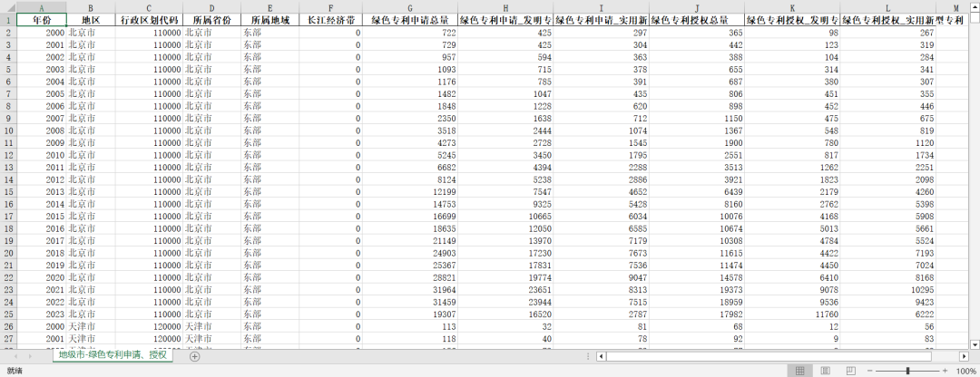Select column H header
Screen dimensions: 980x377
505,8
